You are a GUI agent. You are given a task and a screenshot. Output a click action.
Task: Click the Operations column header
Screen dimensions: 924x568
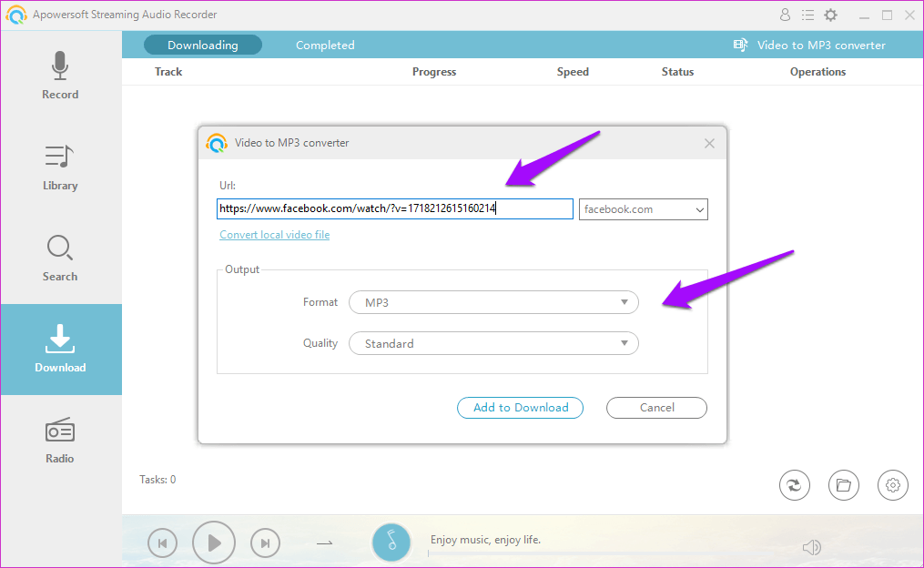pos(817,72)
